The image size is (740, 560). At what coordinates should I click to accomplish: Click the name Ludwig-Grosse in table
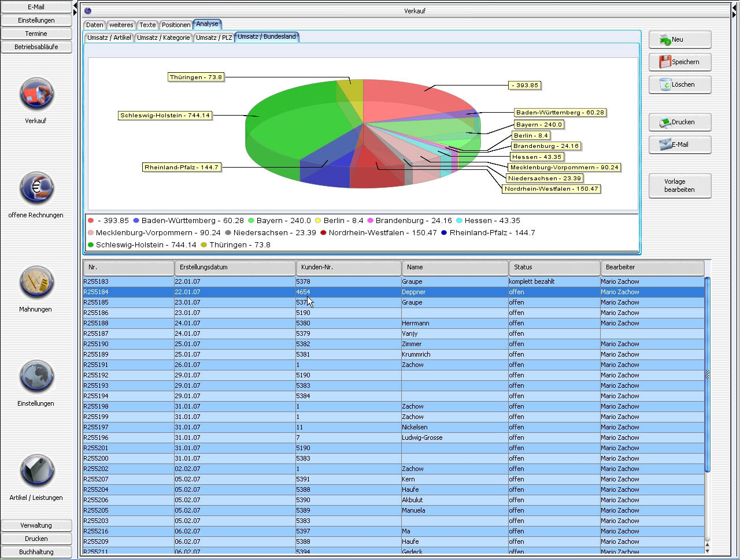(422, 437)
